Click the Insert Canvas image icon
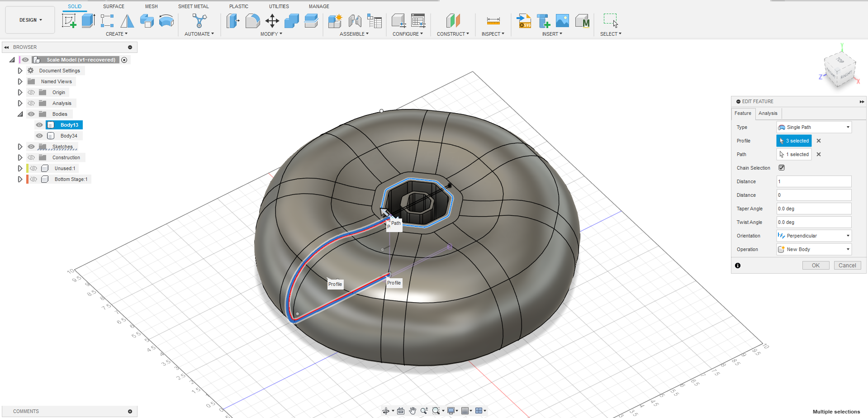The width and height of the screenshot is (868, 418). tap(562, 21)
